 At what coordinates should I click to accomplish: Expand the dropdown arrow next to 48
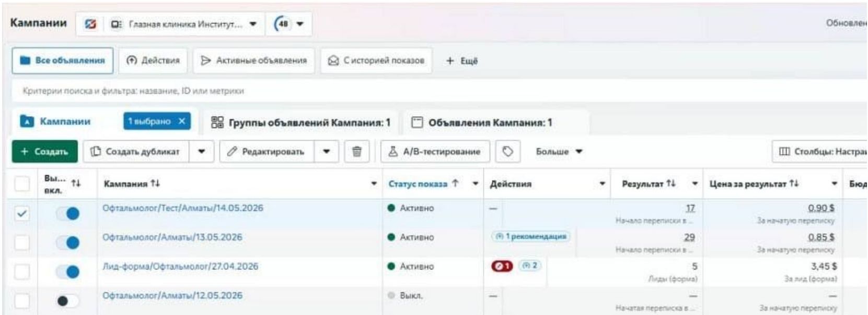pos(300,24)
